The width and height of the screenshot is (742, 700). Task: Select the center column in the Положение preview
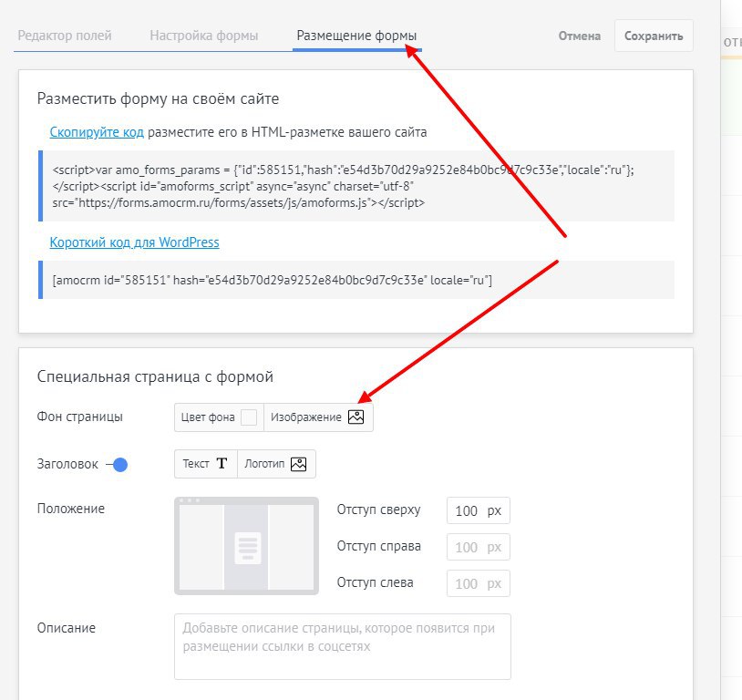246,547
